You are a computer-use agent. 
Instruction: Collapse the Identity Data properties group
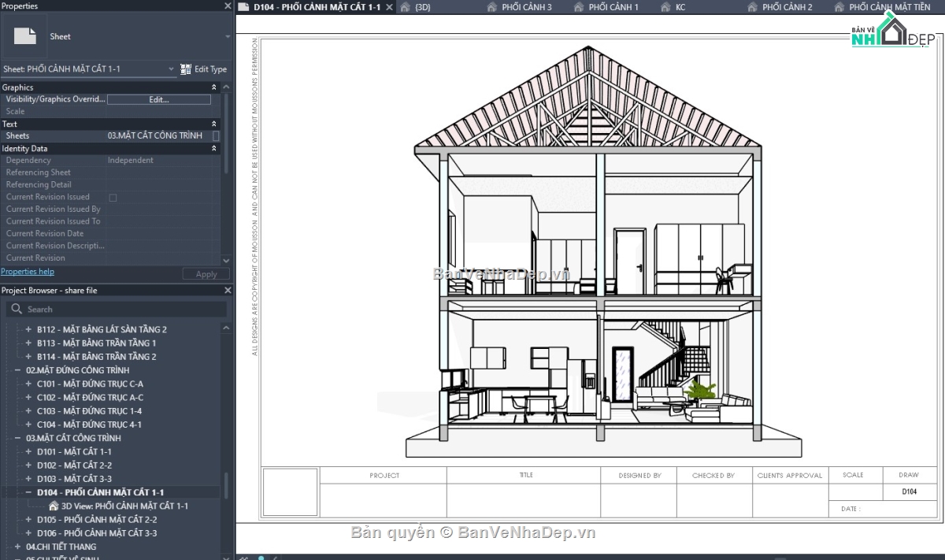214,148
